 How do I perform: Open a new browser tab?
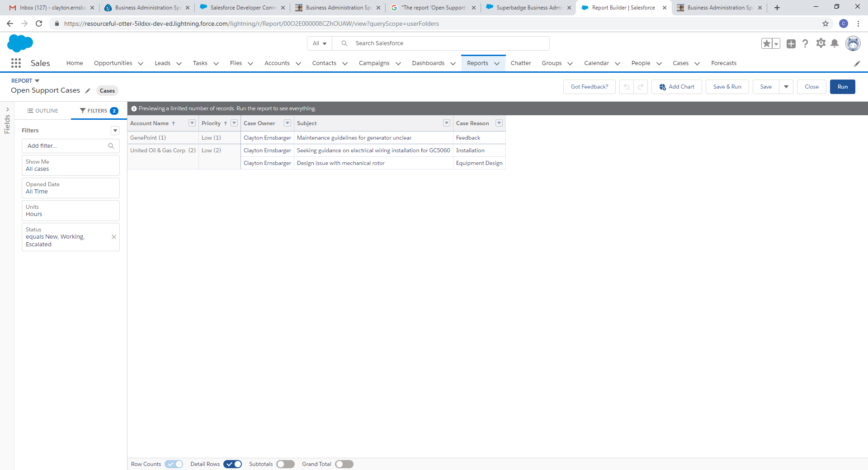[x=777, y=8]
